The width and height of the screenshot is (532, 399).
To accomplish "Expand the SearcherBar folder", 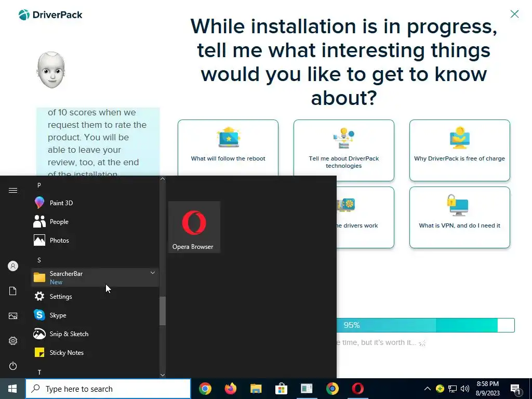I will (x=95, y=277).
